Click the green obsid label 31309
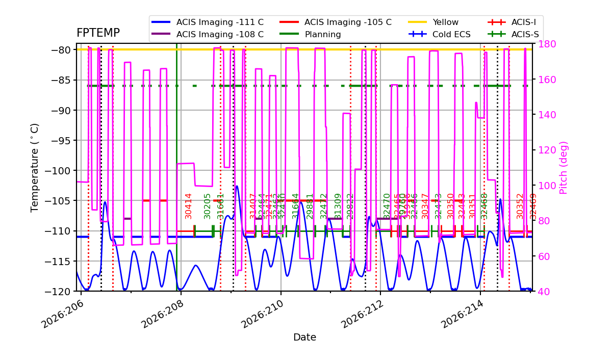Screen dimensions: 612x364 tap(338, 206)
